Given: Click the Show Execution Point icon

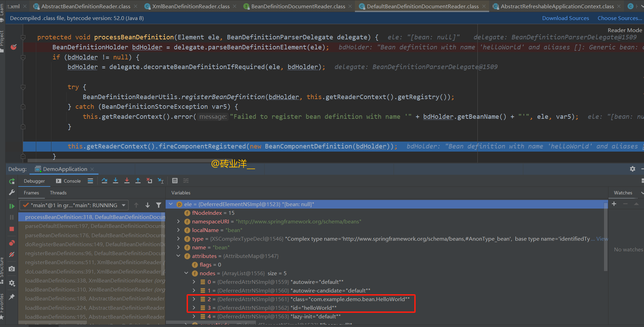Looking at the screenshot, I should (90, 181).
